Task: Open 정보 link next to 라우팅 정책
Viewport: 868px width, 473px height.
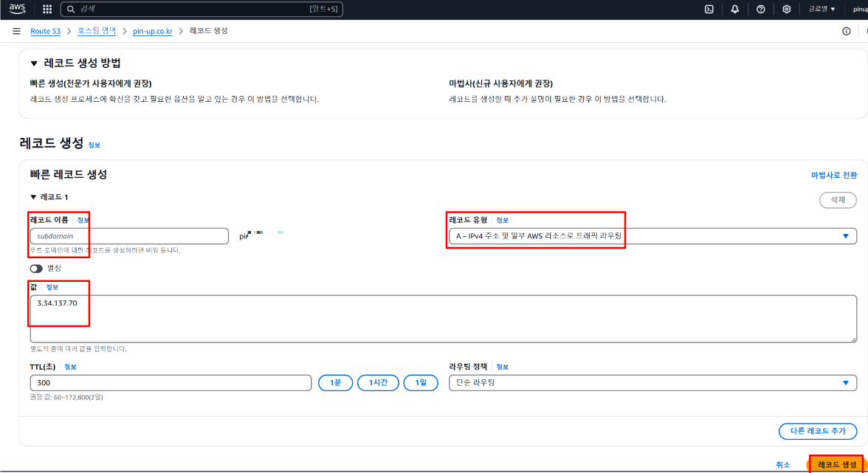Action: (x=502, y=367)
